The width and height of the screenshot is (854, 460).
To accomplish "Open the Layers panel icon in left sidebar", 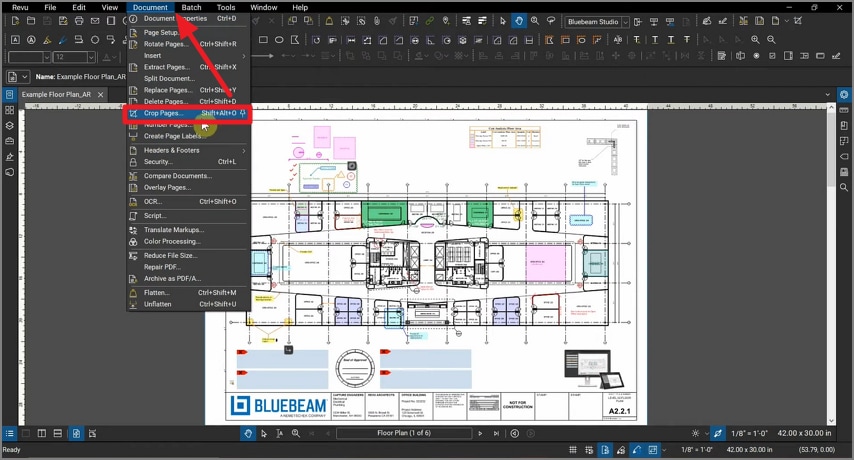I will click(9, 125).
